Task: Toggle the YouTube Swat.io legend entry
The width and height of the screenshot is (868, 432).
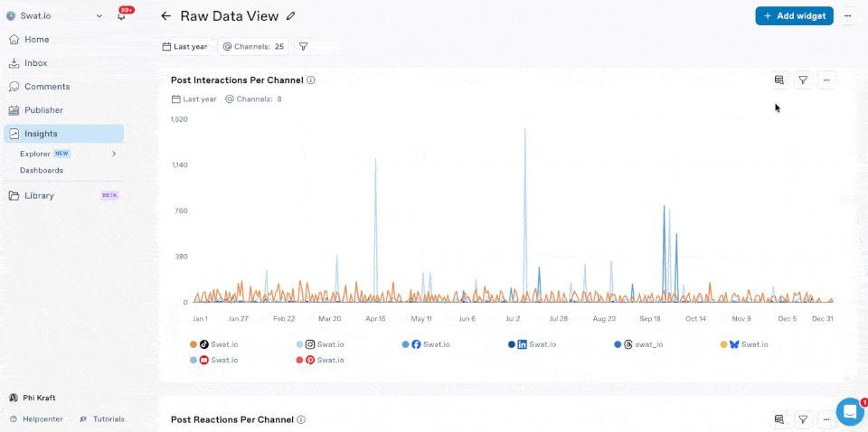Action: click(x=213, y=360)
